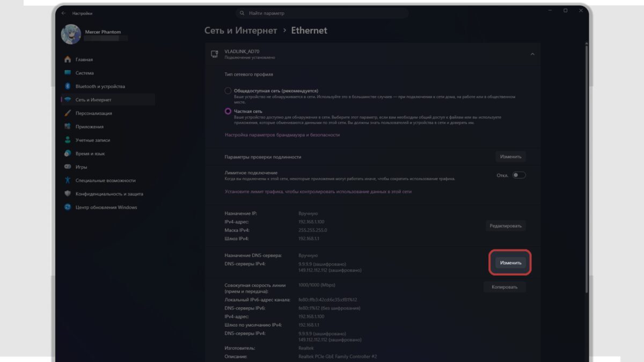
Task: Collapse the VLADLINK_AD70 section chevron
Action: [532, 54]
